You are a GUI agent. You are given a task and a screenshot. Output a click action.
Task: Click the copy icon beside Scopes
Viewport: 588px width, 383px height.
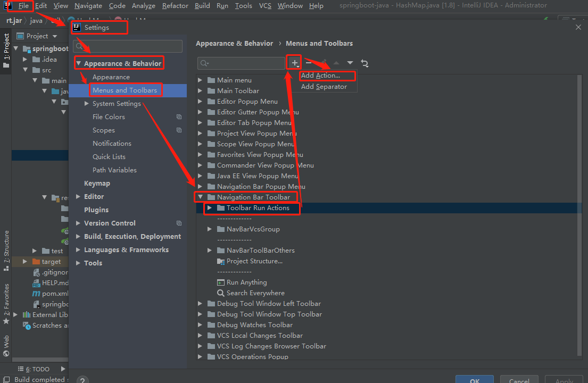(179, 130)
